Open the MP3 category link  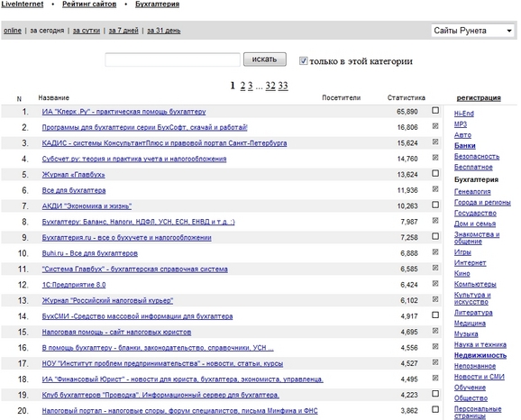[461, 124]
